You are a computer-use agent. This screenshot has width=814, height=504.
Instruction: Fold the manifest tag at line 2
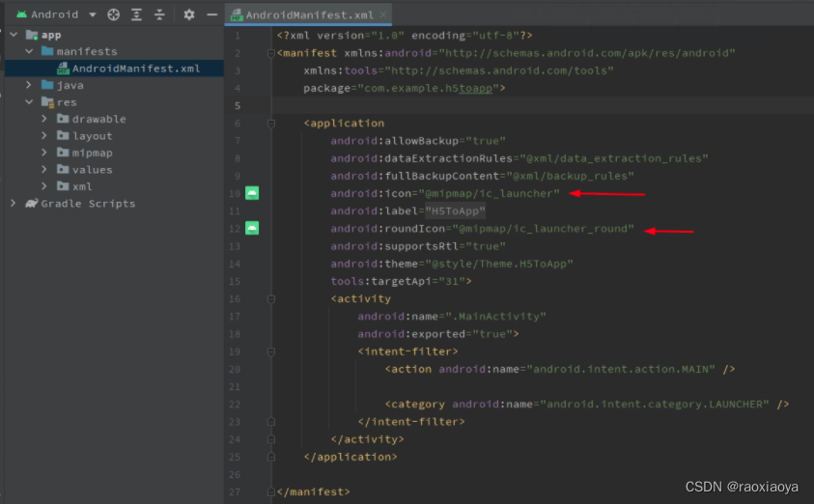270,53
